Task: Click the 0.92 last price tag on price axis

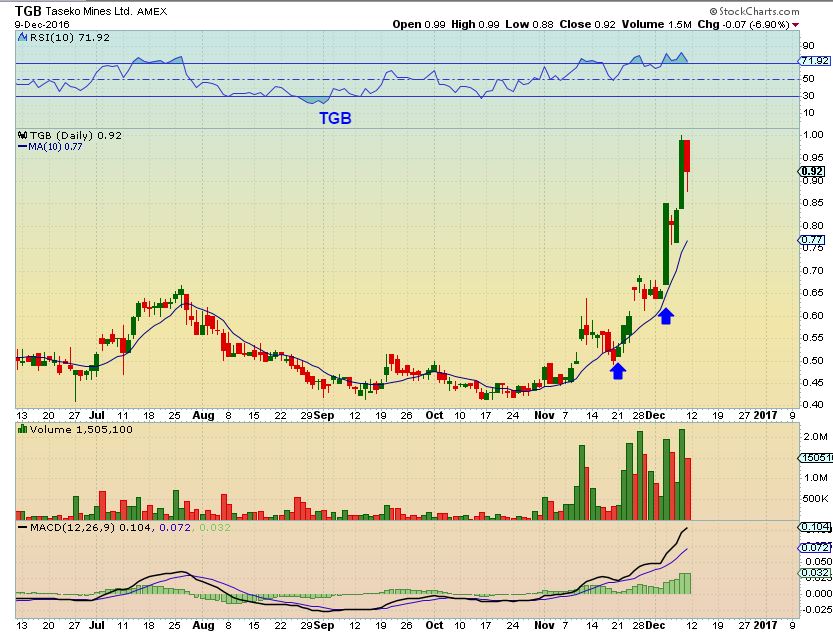Action: pos(812,171)
